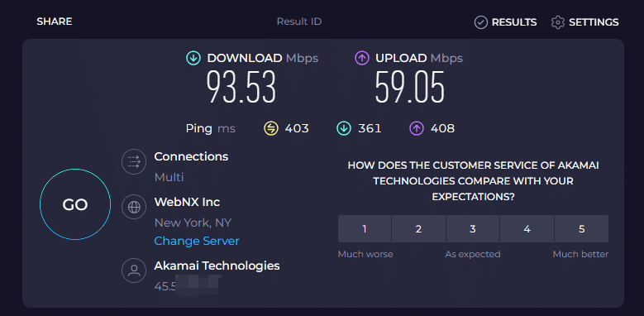
Task: Click the download arrow icon beside DOWNLOAD
Action: click(193, 59)
